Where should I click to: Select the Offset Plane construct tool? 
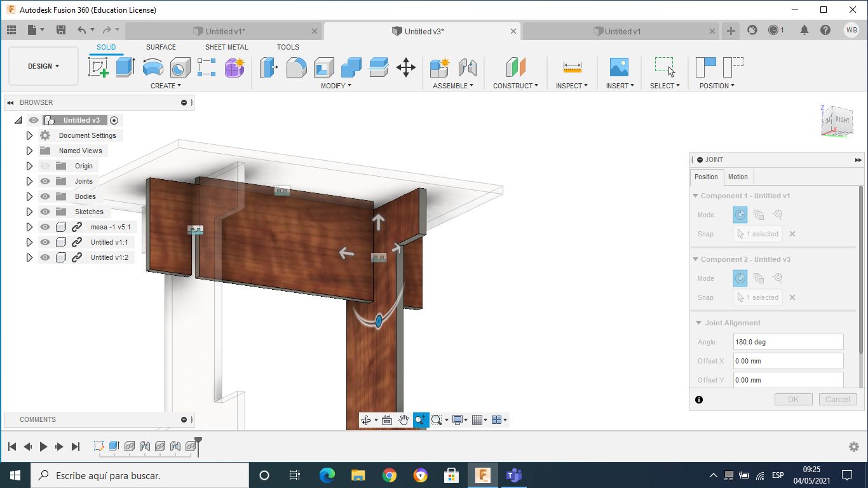pos(516,67)
